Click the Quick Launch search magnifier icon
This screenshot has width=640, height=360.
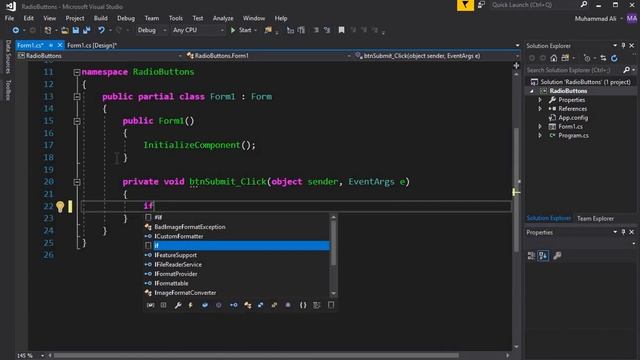click(x=584, y=4)
